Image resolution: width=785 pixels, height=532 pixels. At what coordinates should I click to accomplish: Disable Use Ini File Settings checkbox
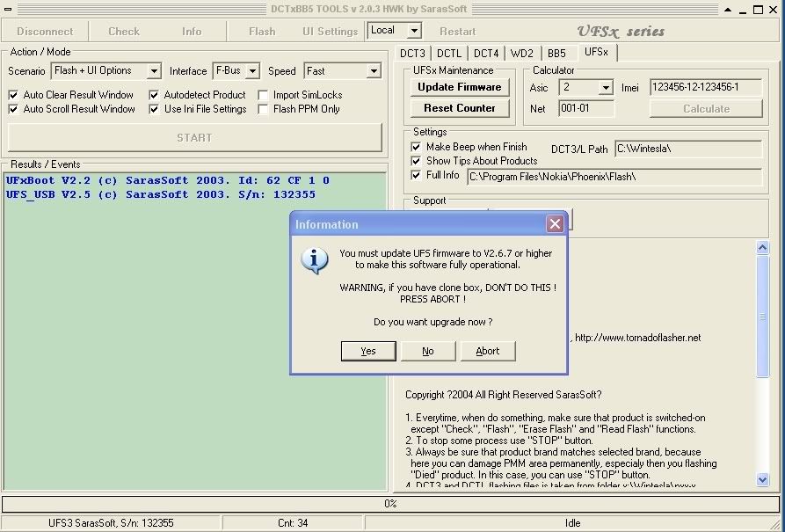click(x=154, y=109)
